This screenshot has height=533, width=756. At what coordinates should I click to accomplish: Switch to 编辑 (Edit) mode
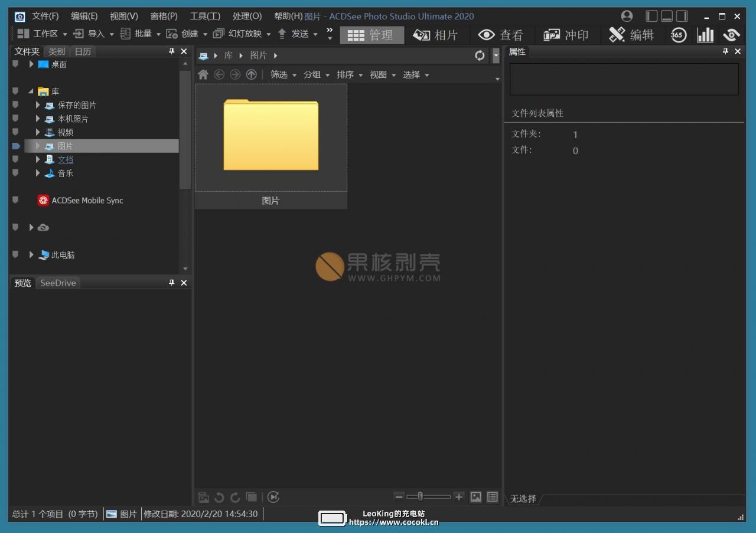pos(631,35)
